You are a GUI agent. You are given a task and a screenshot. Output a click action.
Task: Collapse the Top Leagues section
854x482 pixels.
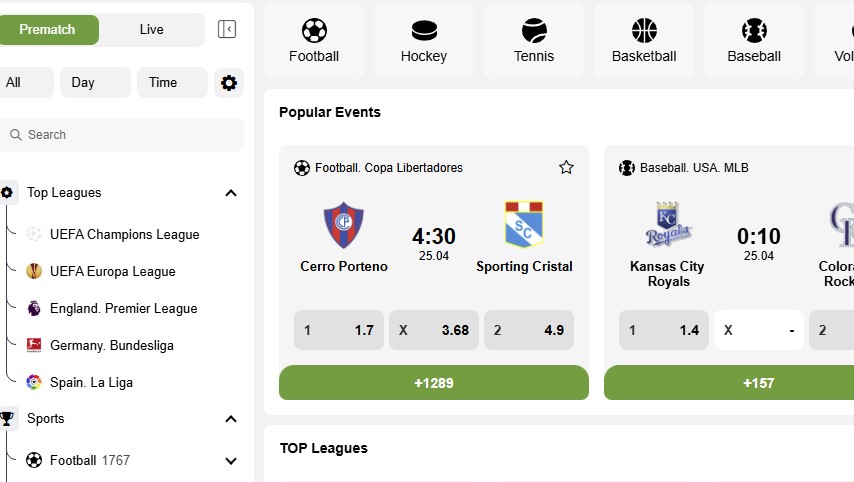[x=231, y=193]
